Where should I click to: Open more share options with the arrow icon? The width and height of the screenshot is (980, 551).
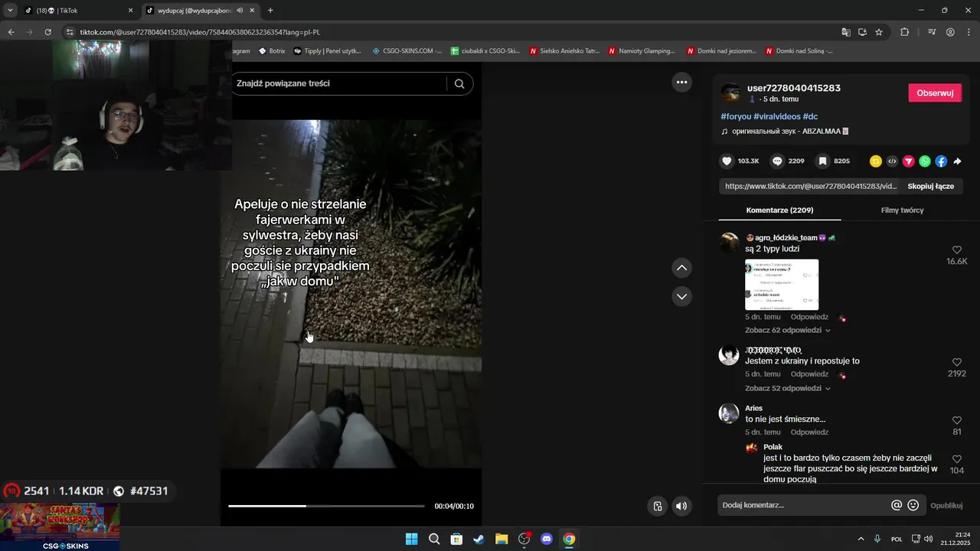pyautogui.click(x=957, y=161)
